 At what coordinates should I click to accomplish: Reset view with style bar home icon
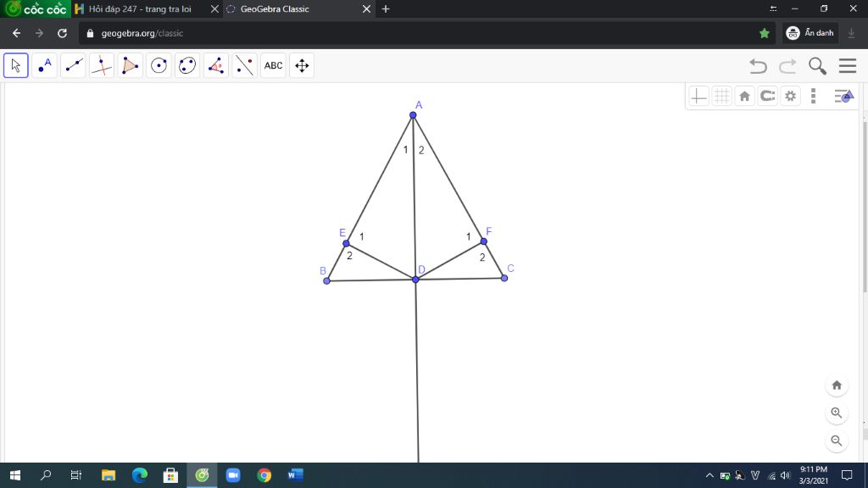(x=744, y=97)
